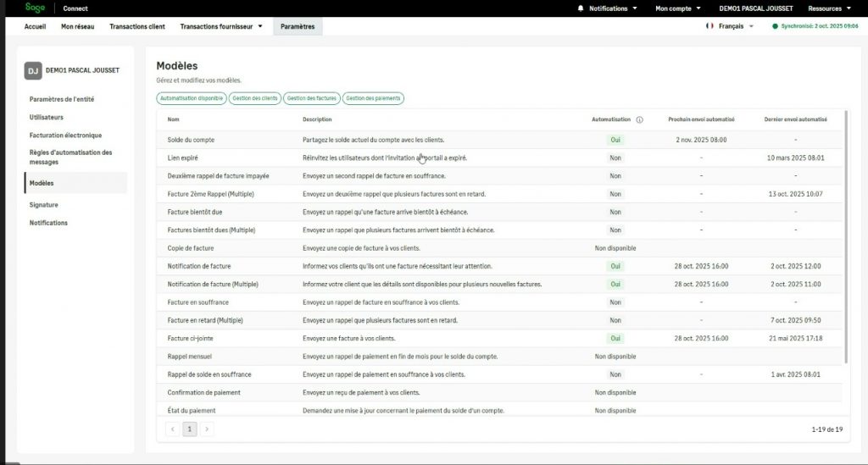The width and height of the screenshot is (868, 465).
Task: Select page 1 pagination button
Action: click(x=190, y=429)
